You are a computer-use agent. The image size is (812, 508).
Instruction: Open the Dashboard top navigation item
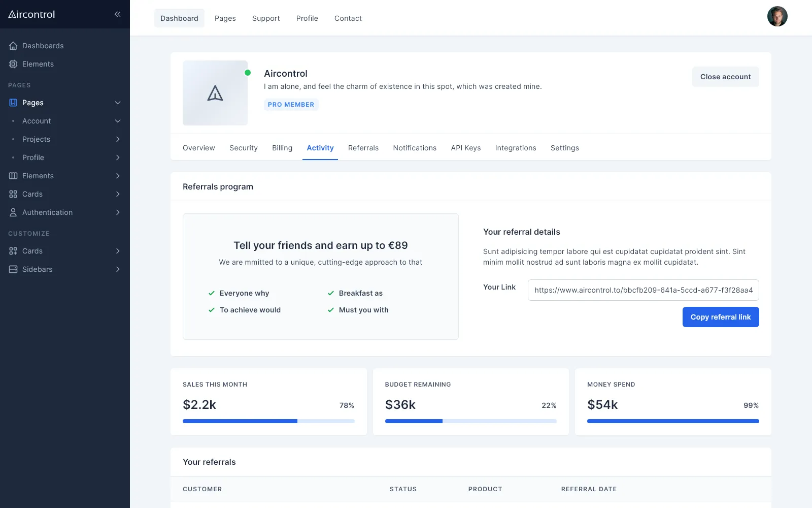pyautogui.click(x=179, y=18)
